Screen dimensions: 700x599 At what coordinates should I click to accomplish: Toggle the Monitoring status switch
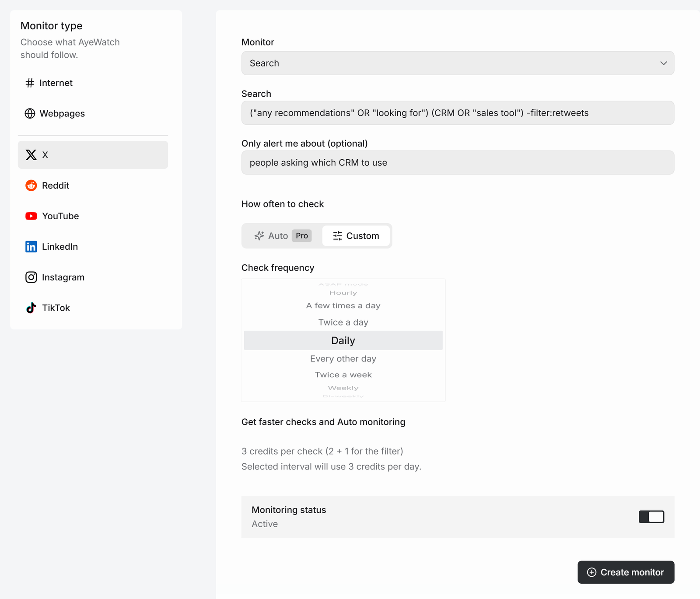coord(651,517)
